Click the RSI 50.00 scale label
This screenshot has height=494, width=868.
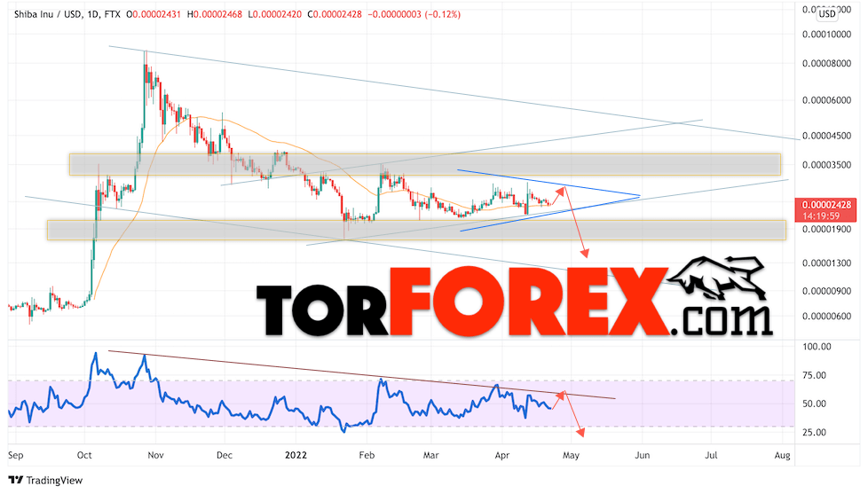tap(814, 404)
